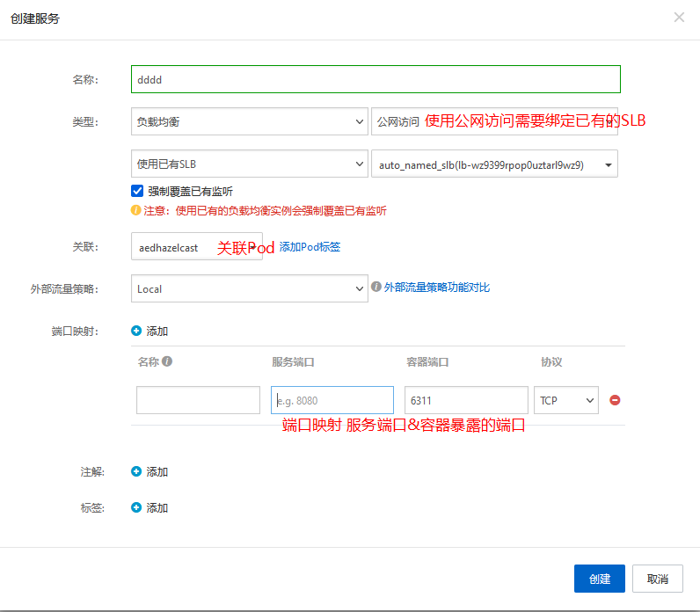Click the 取消 button
The height and width of the screenshot is (612, 700).
[x=657, y=579]
